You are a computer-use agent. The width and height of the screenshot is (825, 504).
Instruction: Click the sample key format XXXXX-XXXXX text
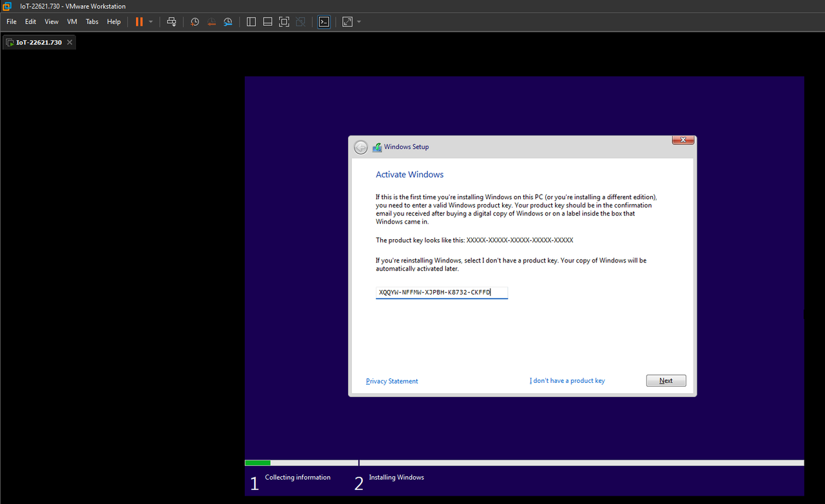click(519, 240)
